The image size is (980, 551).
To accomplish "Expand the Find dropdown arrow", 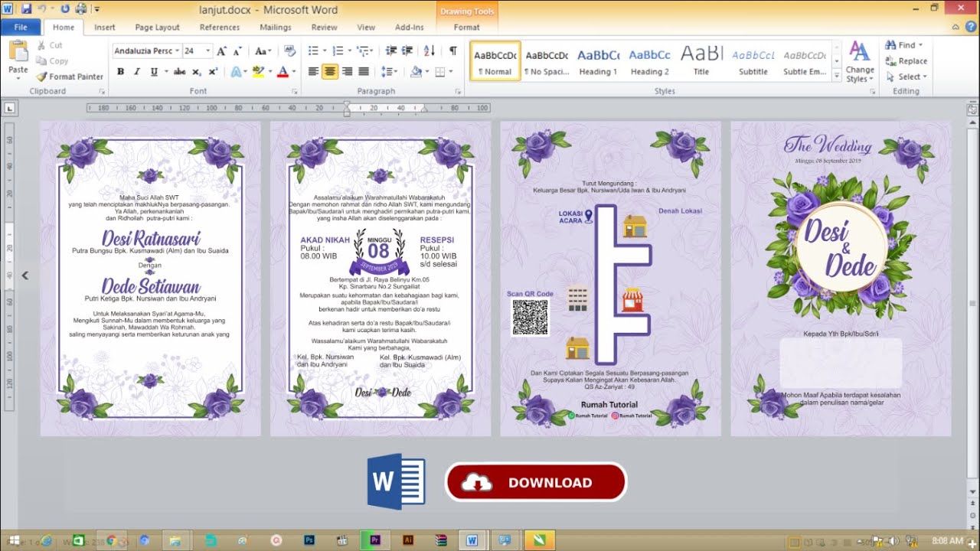I will coord(920,45).
